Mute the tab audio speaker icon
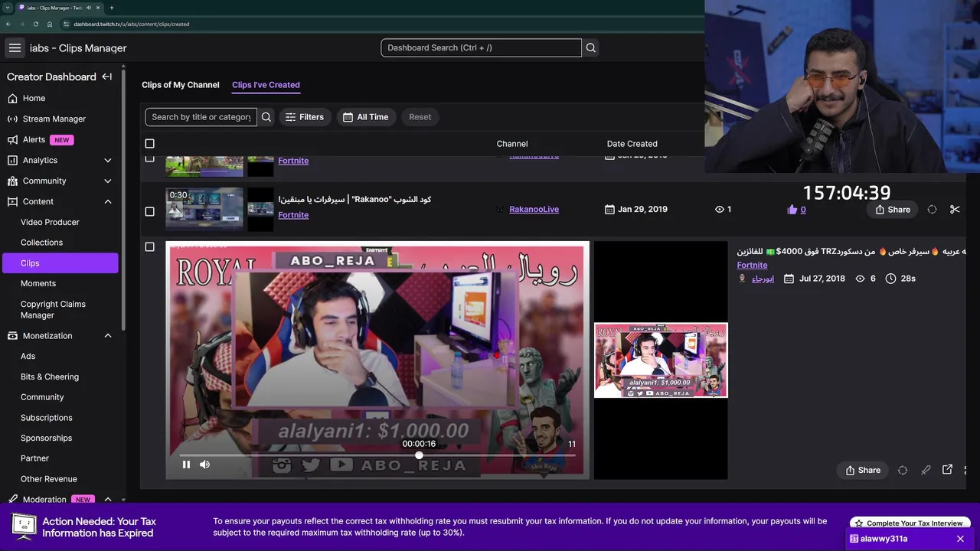The width and height of the screenshot is (980, 551). click(89, 8)
